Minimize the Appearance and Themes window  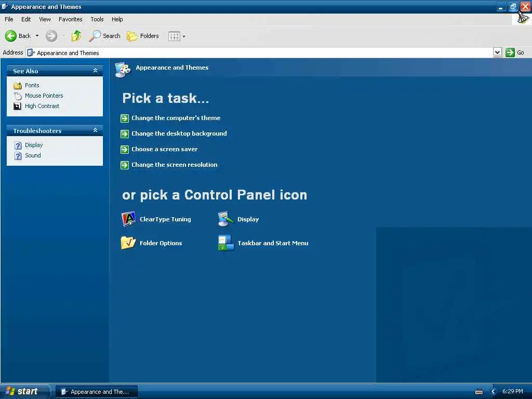[501, 7]
